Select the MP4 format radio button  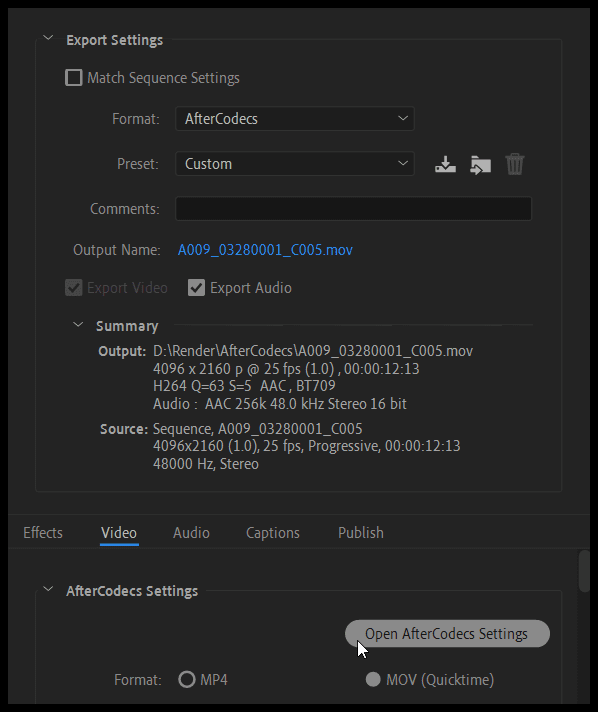tap(187, 679)
